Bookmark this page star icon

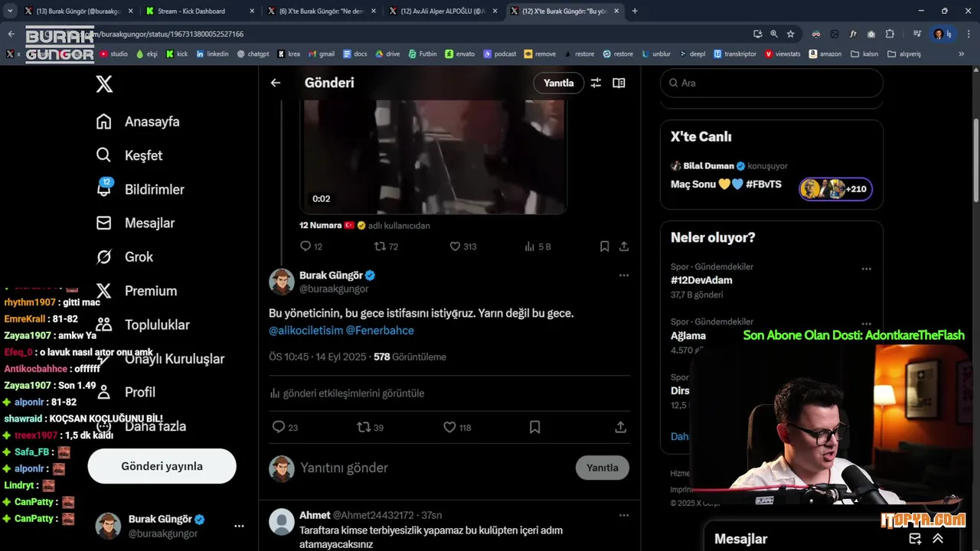790,34
